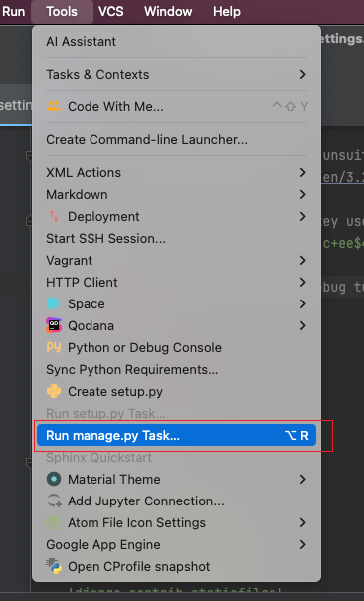The height and width of the screenshot is (601, 364).
Task: Open the Window menu
Action: pos(168,12)
